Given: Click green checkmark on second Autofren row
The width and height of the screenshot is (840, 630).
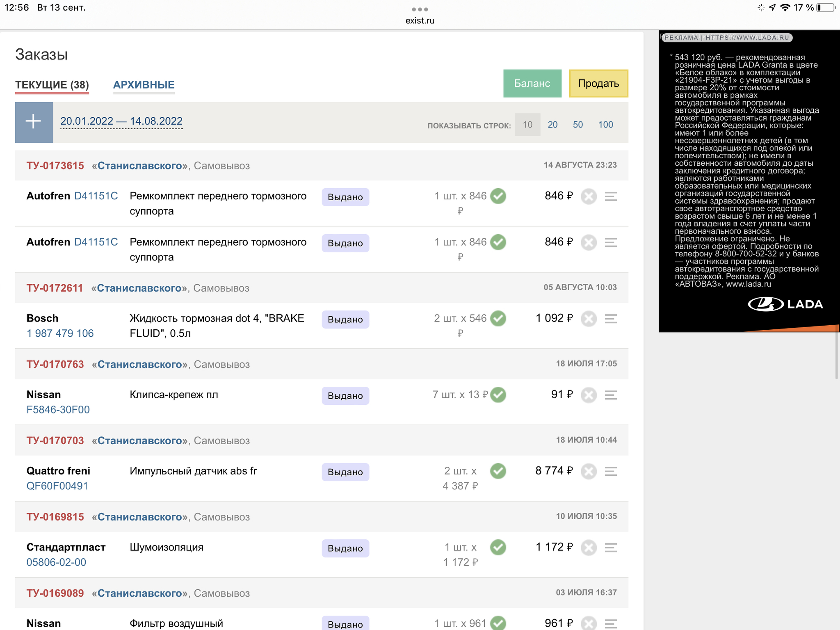Looking at the screenshot, I should pos(498,242).
